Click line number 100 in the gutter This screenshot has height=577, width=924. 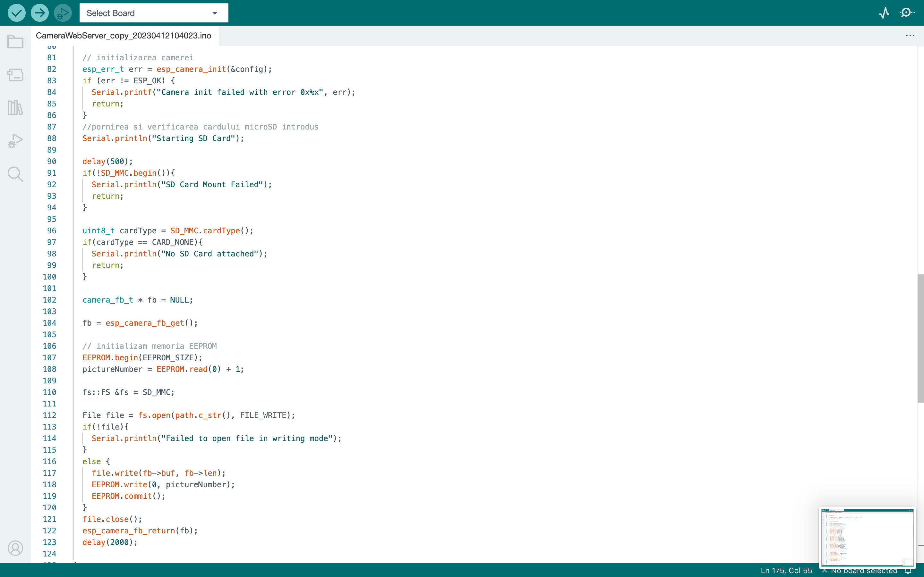(50, 277)
